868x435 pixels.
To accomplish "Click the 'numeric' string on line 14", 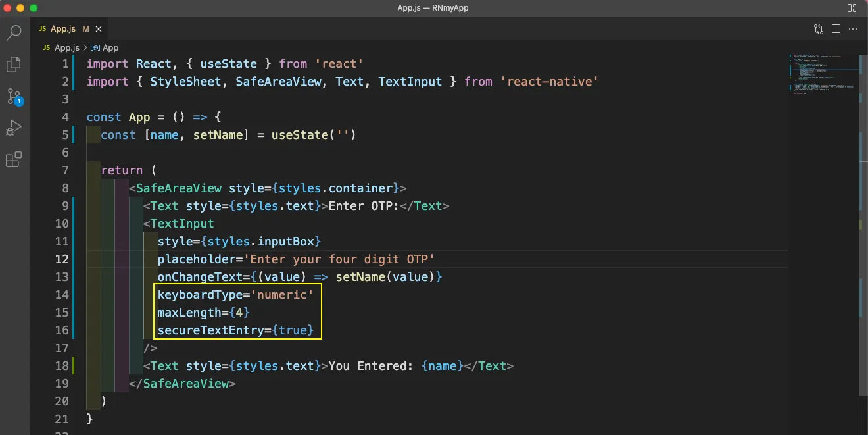I will pos(282,295).
